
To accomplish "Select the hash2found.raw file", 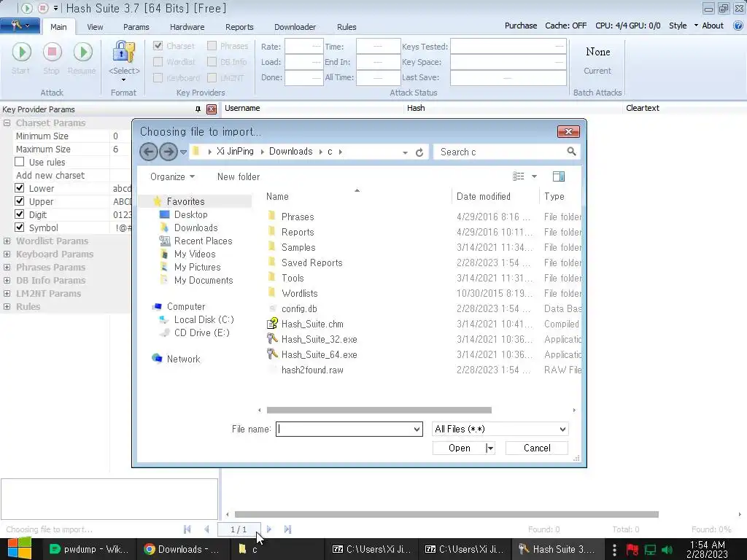I will [312, 370].
